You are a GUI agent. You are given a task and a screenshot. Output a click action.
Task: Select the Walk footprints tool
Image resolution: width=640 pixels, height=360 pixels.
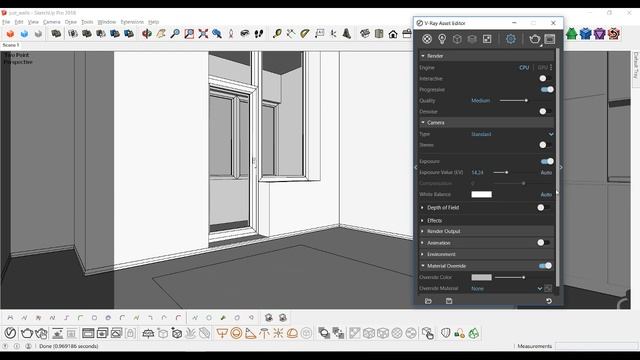(258, 33)
